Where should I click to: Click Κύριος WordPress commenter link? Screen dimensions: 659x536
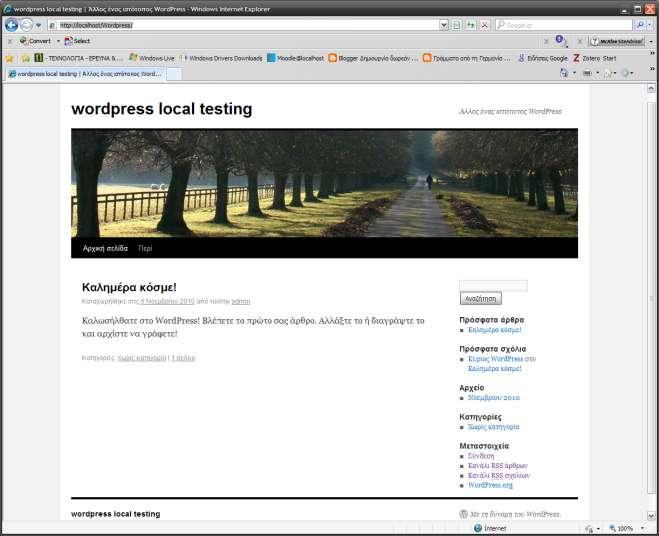[x=496, y=359]
